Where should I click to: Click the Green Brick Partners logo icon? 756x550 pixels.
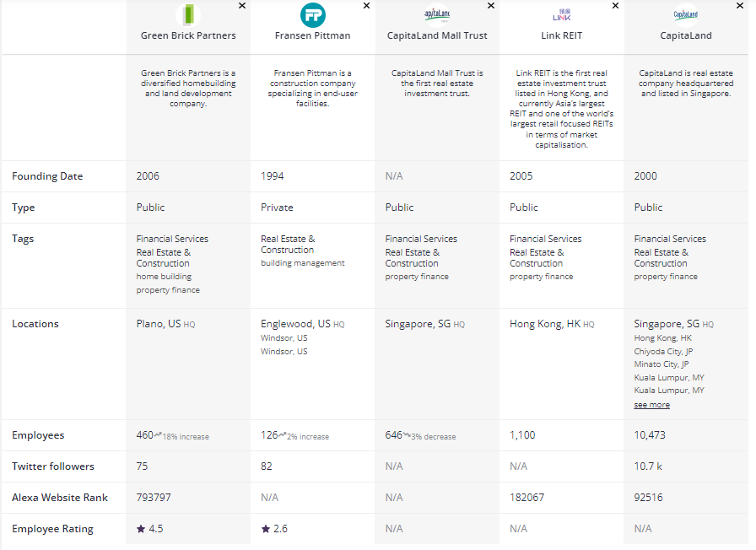click(188, 14)
